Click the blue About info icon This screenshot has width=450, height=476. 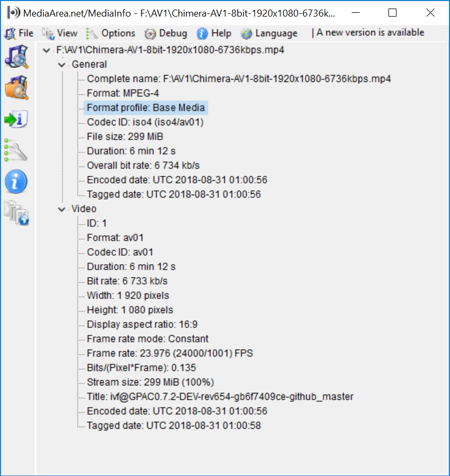[x=16, y=181]
